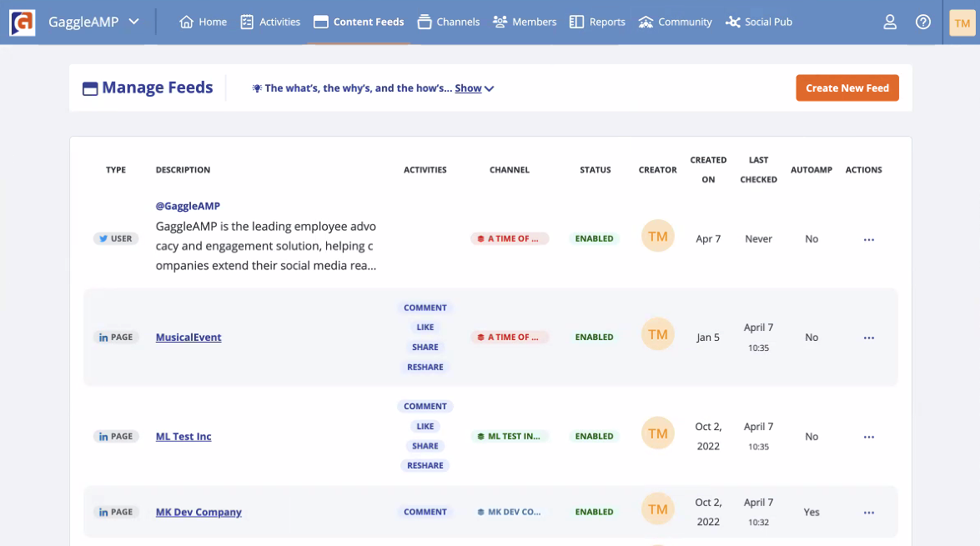Open actions menu for MusicalEvent row

(869, 338)
